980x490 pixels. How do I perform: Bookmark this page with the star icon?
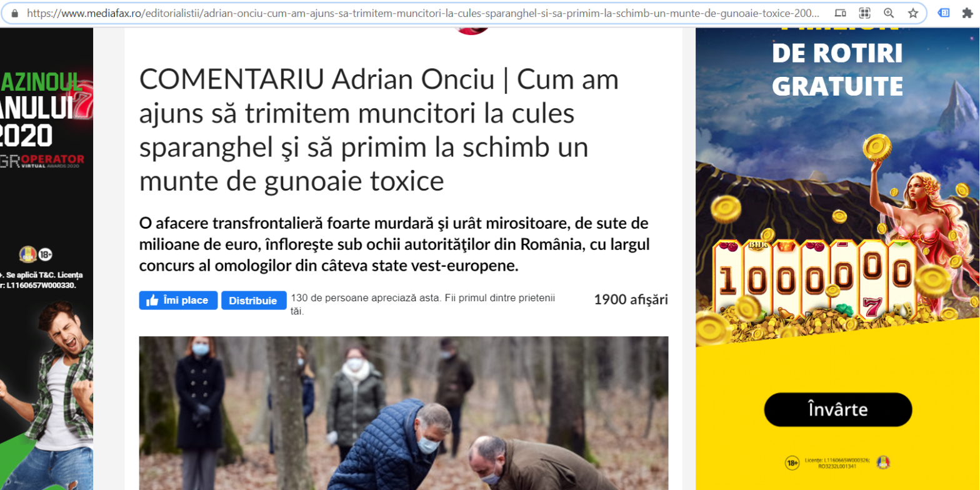tap(913, 12)
